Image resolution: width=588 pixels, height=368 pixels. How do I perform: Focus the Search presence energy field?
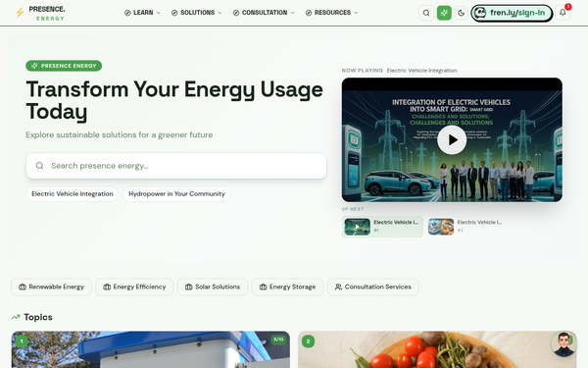click(x=176, y=166)
